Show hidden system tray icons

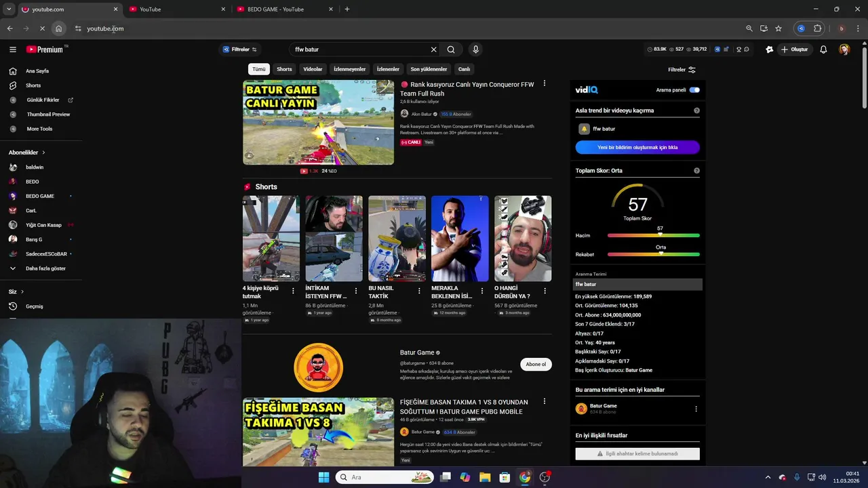click(x=768, y=477)
